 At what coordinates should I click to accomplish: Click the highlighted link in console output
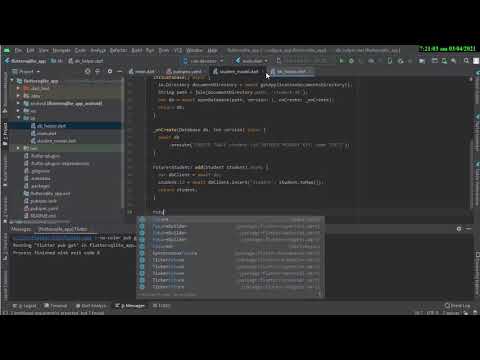54,238
